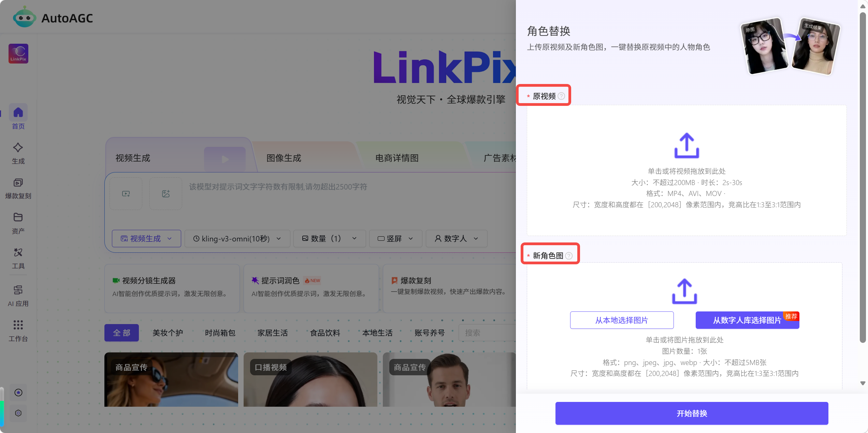Click purple magic icon of 提示词润色
This screenshot has height=433, width=868.
[255, 280]
